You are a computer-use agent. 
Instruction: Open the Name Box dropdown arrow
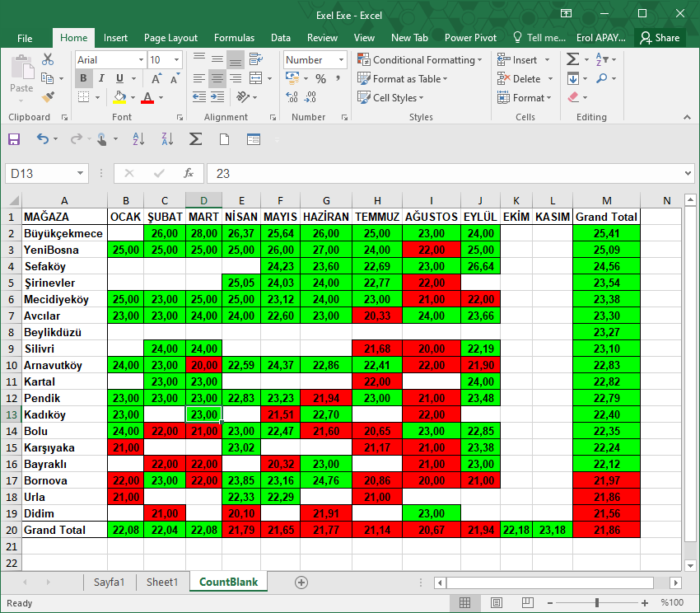tap(81, 173)
